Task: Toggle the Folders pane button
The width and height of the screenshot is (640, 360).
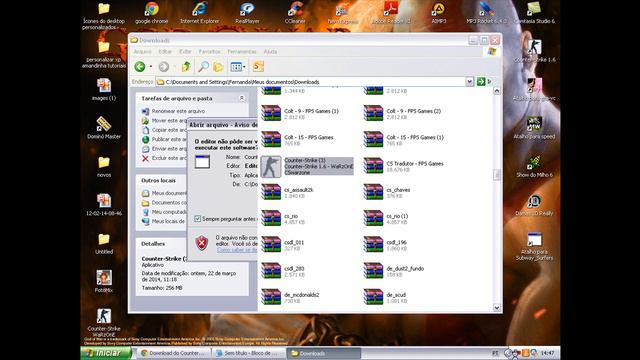Action: coord(218,67)
